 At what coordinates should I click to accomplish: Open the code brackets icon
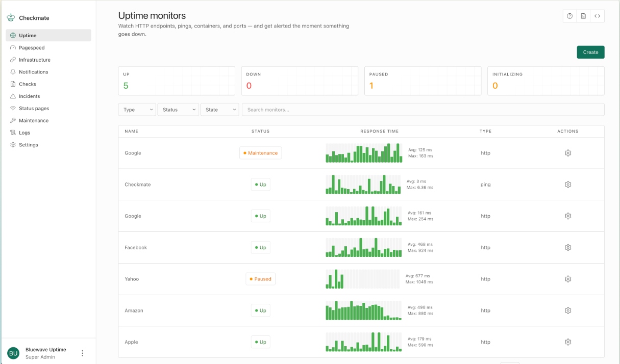click(597, 16)
